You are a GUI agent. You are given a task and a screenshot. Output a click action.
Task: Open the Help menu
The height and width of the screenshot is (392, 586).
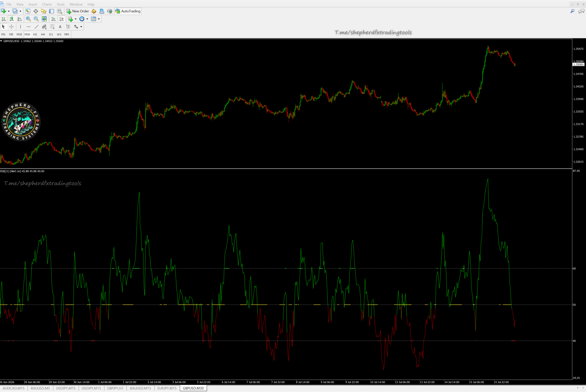pyautogui.click(x=91, y=4)
